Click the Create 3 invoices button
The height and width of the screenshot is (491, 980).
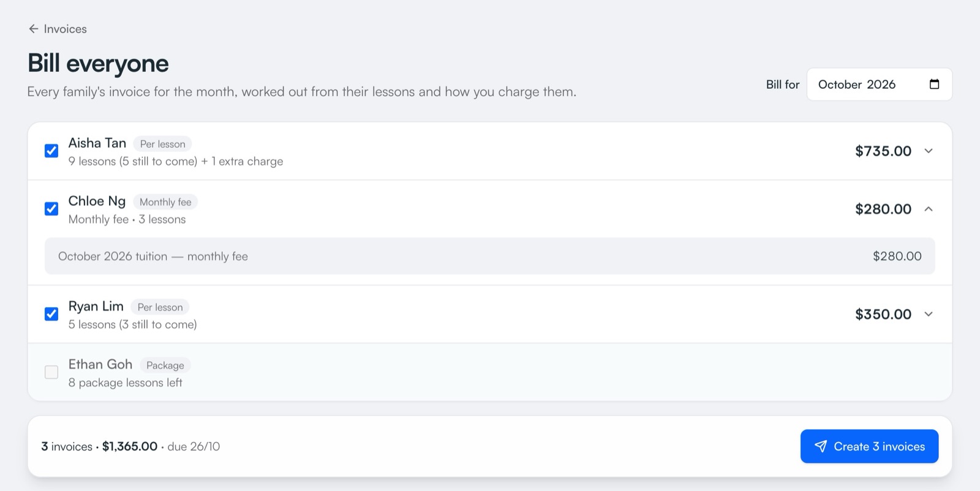coord(869,446)
